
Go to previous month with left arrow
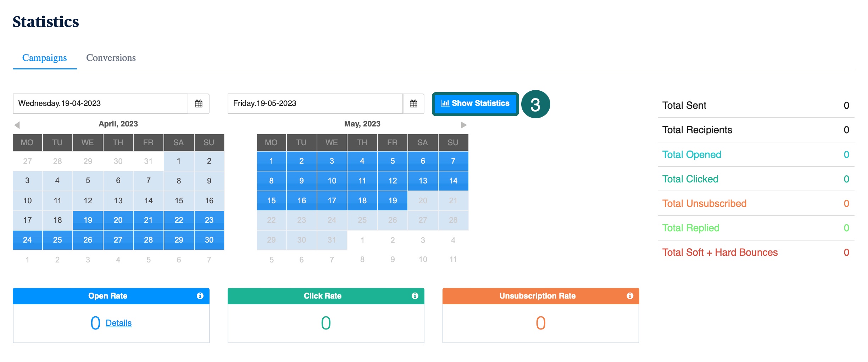point(17,125)
